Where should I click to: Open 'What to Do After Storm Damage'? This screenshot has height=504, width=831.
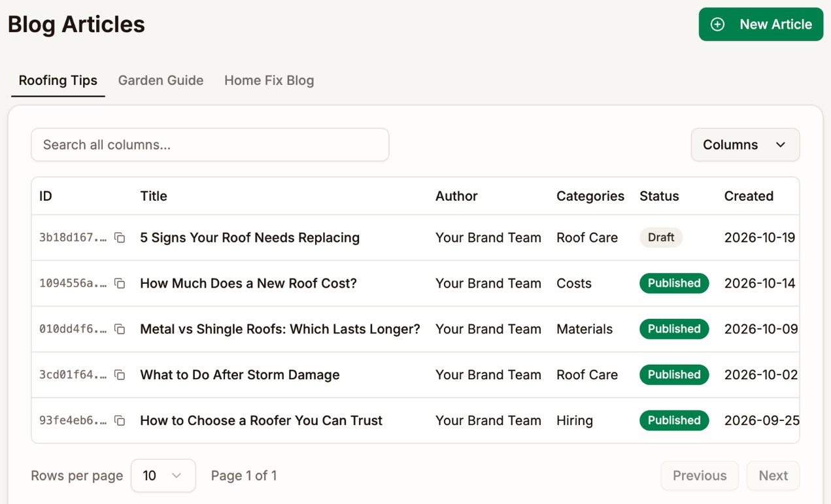tap(240, 375)
